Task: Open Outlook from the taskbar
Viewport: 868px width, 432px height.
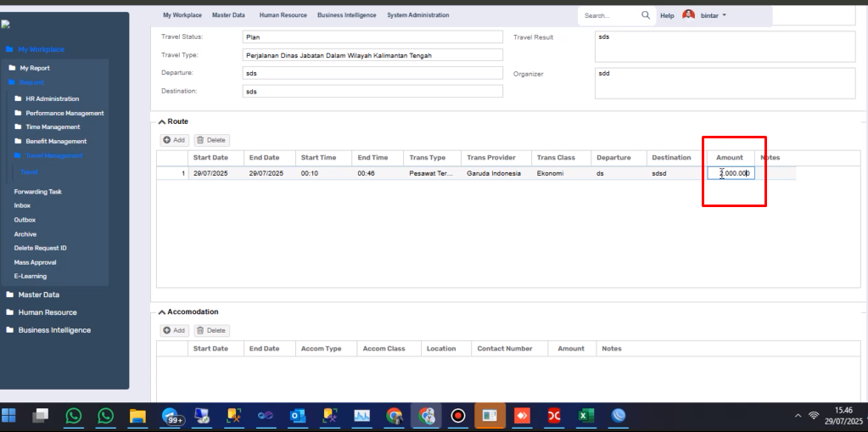Action: [298, 415]
